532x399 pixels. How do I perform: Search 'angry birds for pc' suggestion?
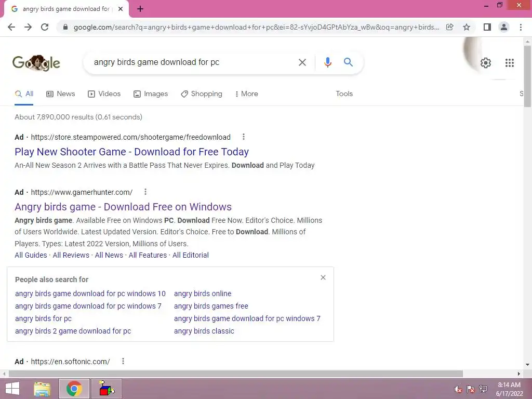click(x=44, y=318)
